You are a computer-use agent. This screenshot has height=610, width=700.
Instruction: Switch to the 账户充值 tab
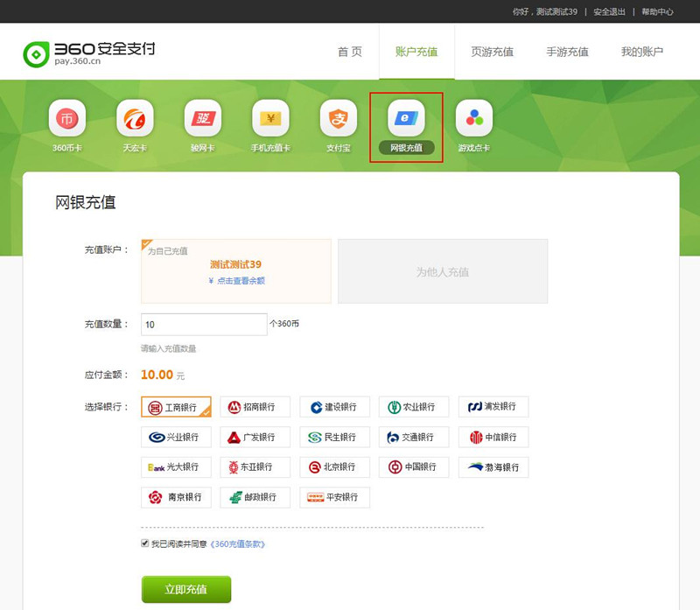(416, 52)
